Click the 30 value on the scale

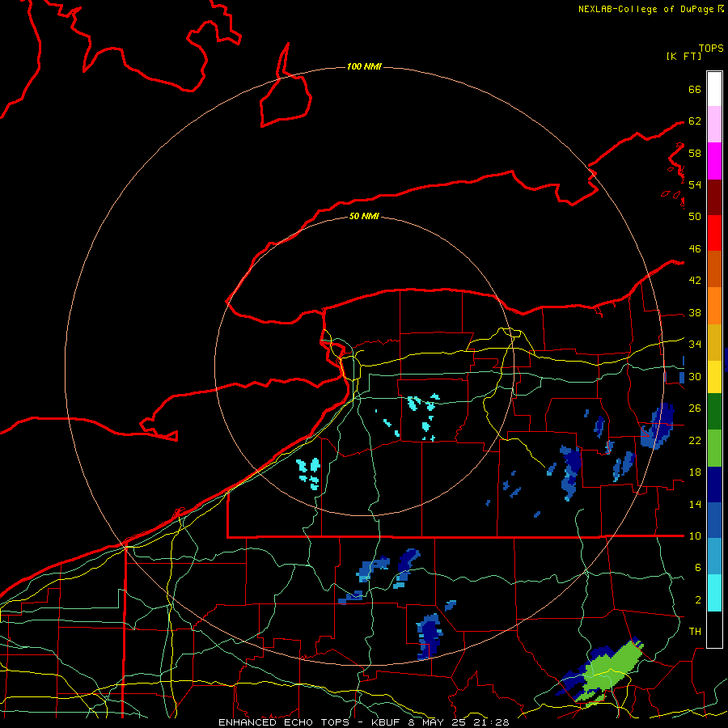click(695, 376)
